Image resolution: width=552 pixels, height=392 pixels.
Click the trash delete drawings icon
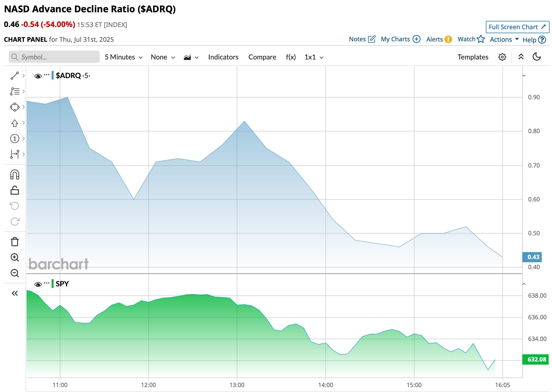point(15,242)
